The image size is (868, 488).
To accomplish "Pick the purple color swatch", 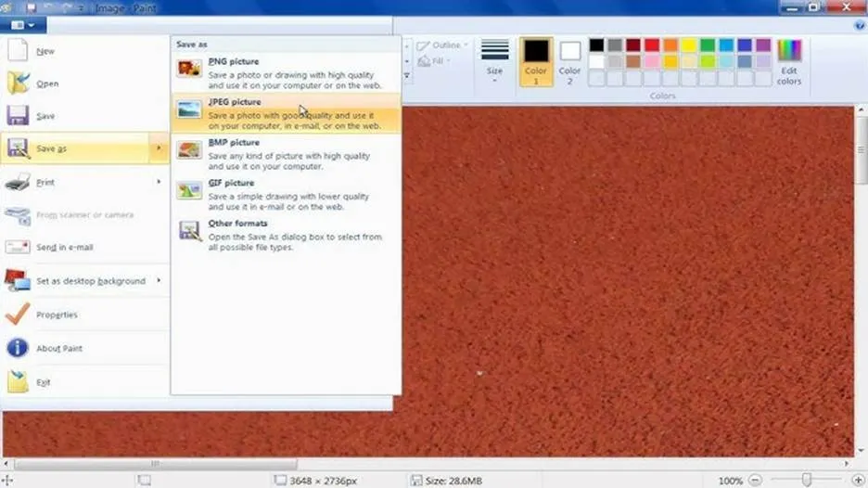I will 763,45.
